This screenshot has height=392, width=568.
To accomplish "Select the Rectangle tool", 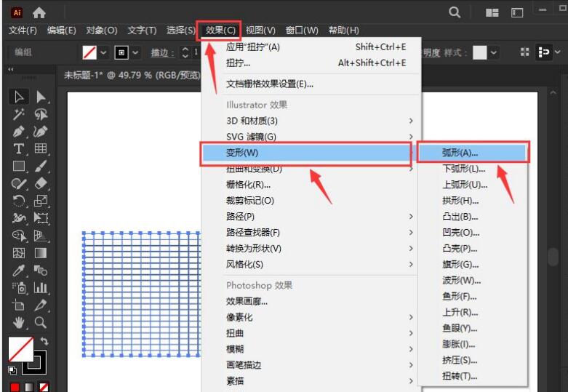I will tap(20, 167).
